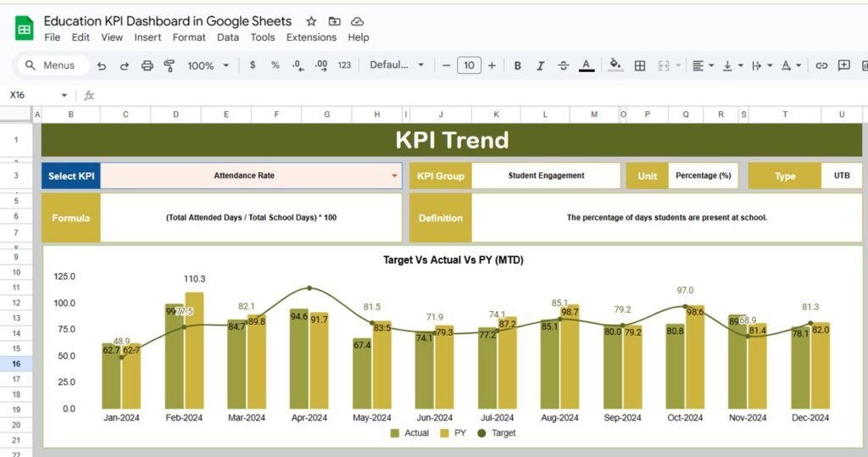Screen dimensions: 868x457
Task: Select the KPI Trend header banner
Action: click(452, 140)
